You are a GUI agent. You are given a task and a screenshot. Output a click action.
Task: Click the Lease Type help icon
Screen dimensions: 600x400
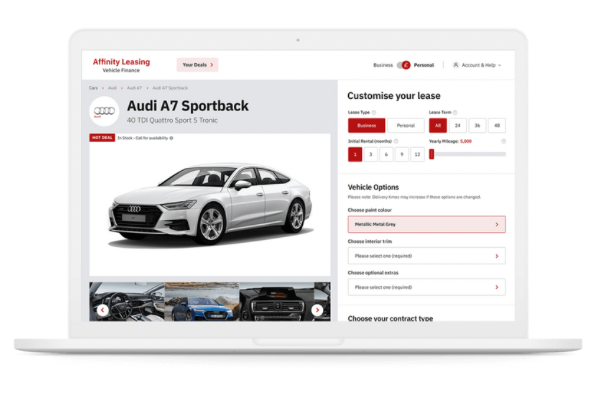click(374, 113)
